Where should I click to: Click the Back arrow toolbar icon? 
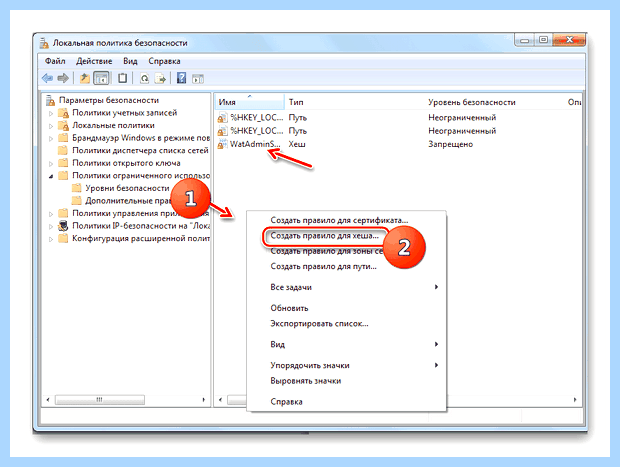pyautogui.click(x=47, y=78)
